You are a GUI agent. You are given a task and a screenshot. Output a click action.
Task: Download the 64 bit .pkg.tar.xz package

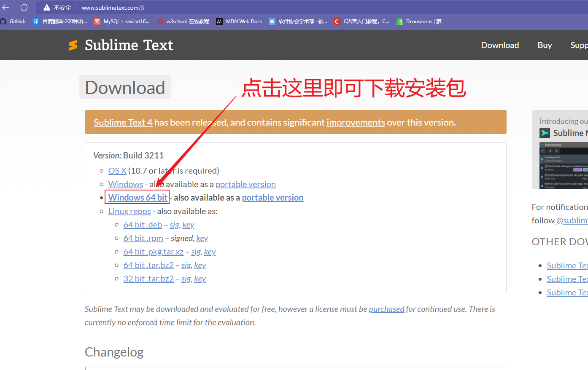(153, 252)
